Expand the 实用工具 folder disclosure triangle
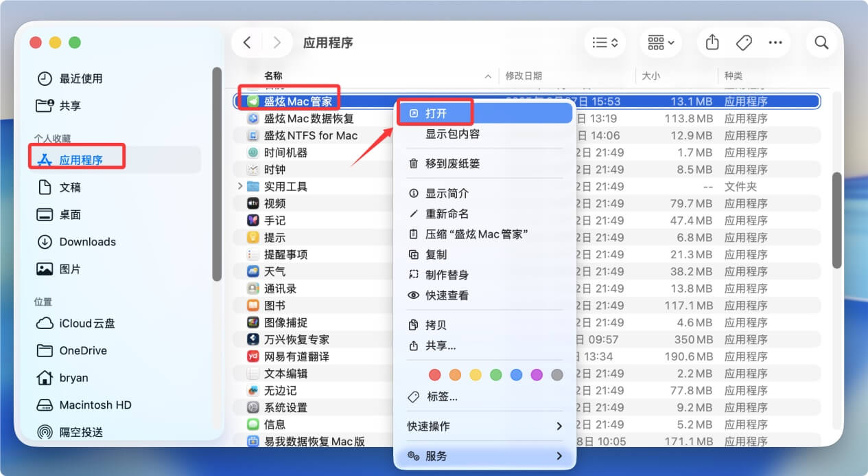868x476 pixels. pyautogui.click(x=239, y=185)
